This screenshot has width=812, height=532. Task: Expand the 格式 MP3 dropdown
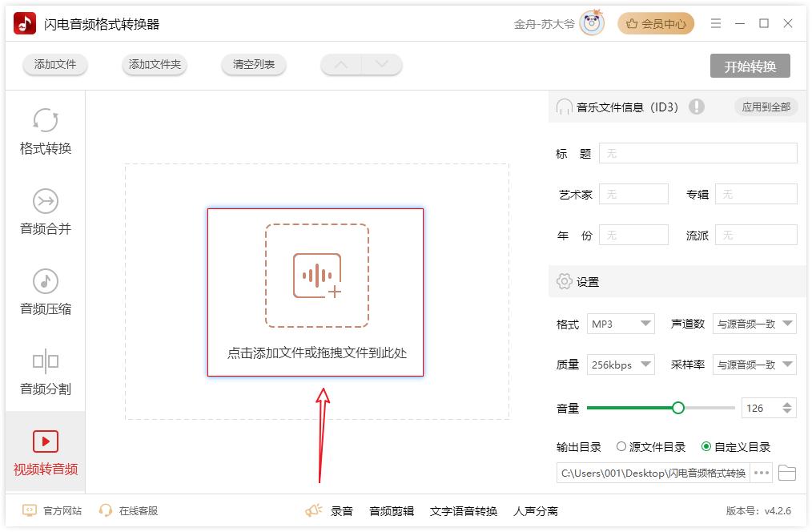621,324
